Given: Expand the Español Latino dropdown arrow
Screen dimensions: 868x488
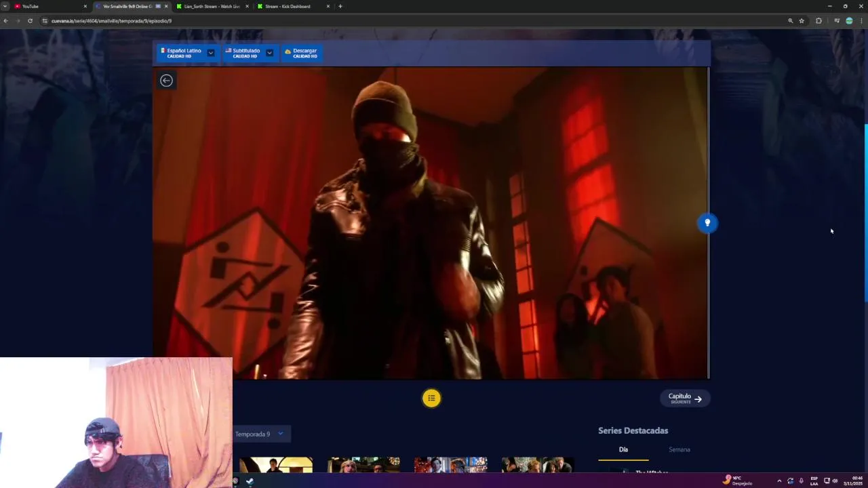Looking at the screenshot, I should pos(211,53).
